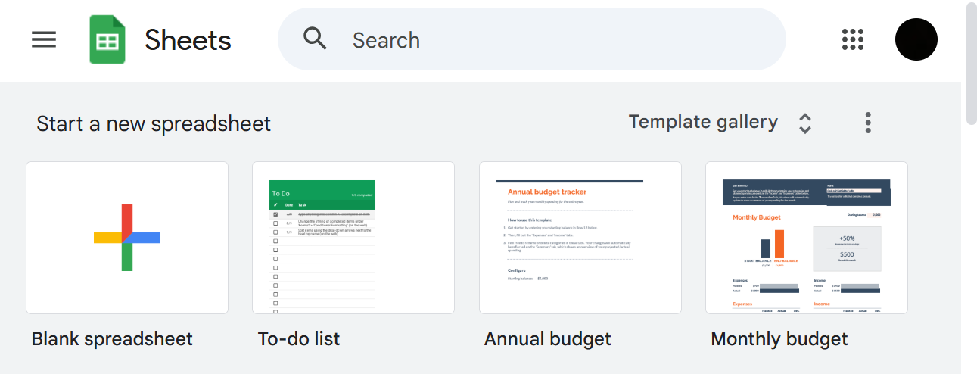The height and width of the screenshot is (374, 980).
Task: Open the Monthly budget template thumbnail
Action: coord(807,238)
